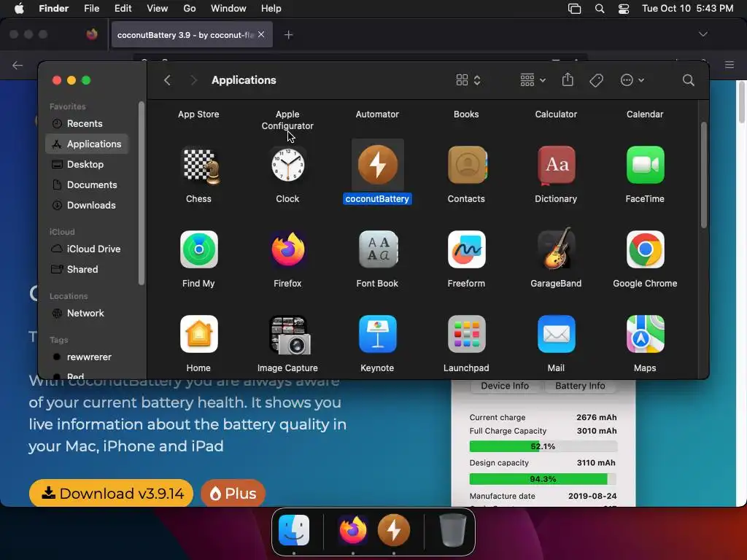Click the Freeform app icon
747x560 pixels.
[467, 249]
